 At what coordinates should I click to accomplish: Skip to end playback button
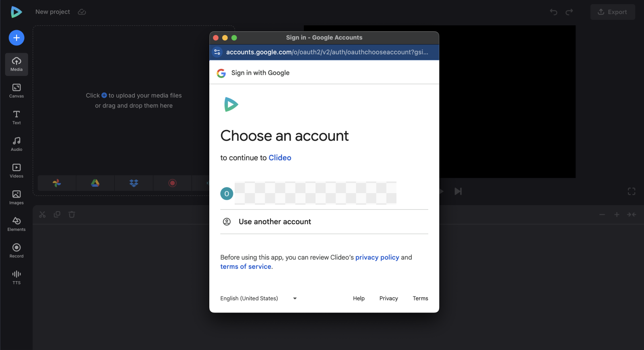(x=458, y=191)
